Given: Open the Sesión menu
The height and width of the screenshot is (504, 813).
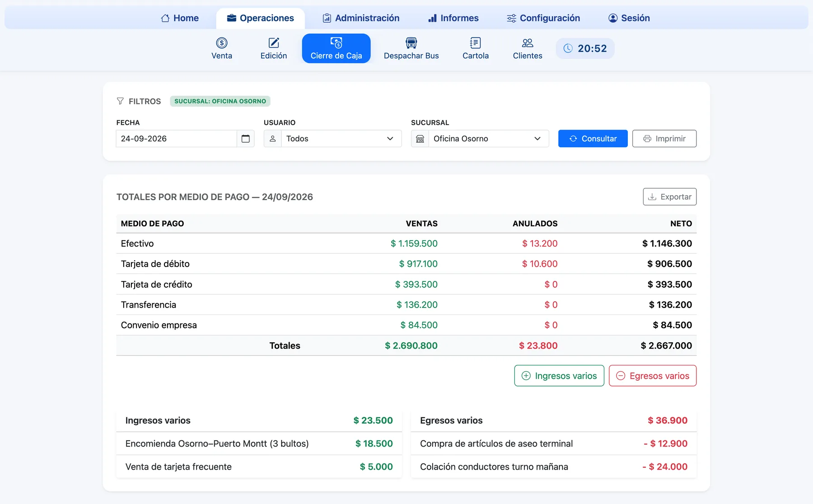Looking at the screenshot, I should [629, 18].
